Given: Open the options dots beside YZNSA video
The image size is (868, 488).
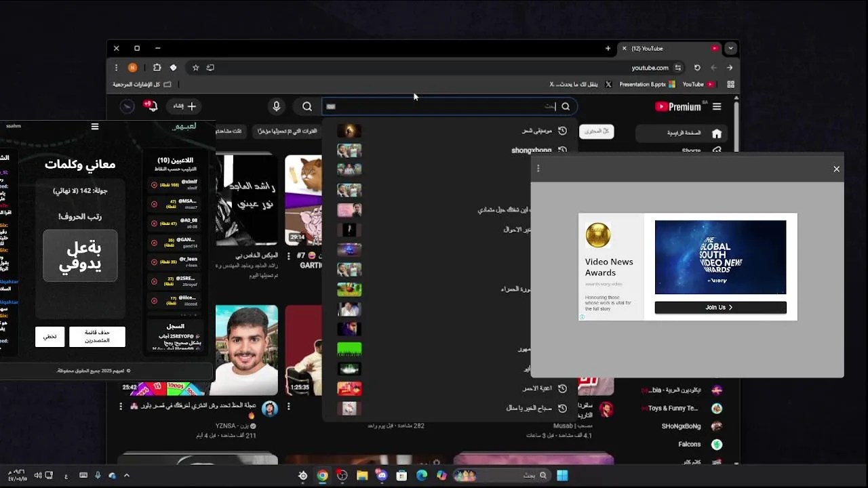Looking at the screenshot, I should [121, 406].
